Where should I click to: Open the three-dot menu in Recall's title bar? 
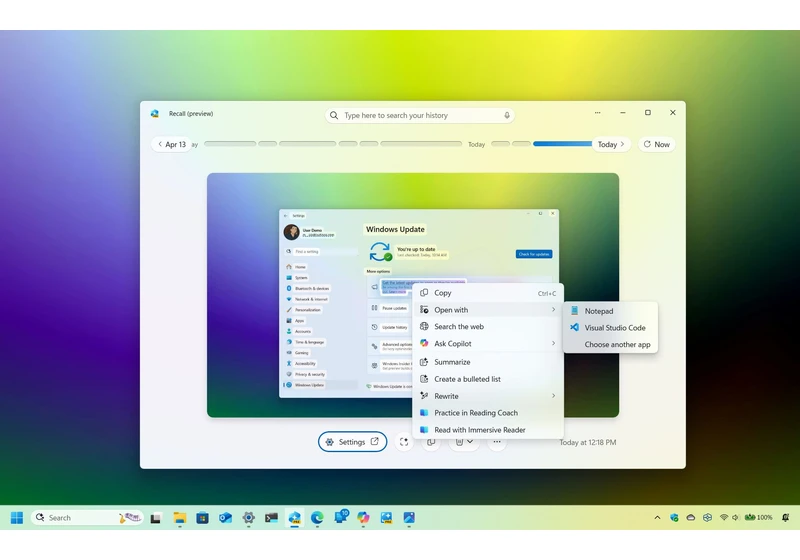coord(597,113)
